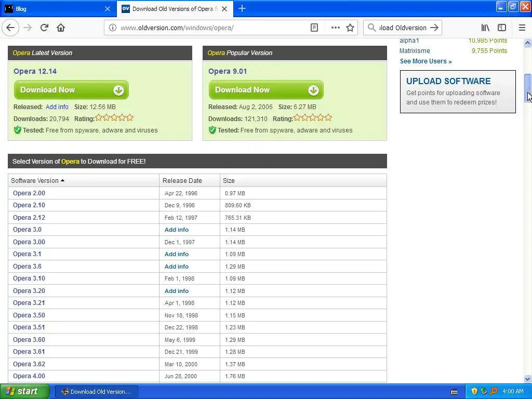Rate Opera 9.01 using its stars

click(x=313, y=118)
